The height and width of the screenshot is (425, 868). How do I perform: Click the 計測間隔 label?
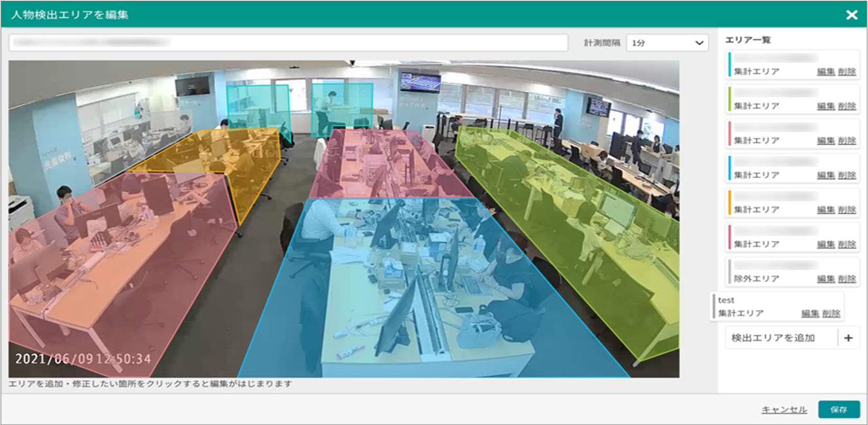tap(602, 42)
